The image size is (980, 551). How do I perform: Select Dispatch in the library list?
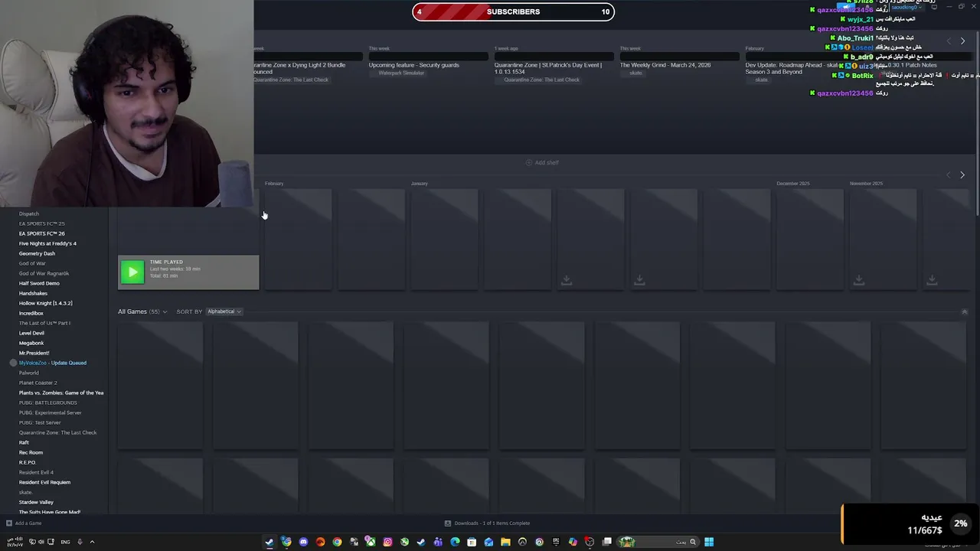coord(29,214)
